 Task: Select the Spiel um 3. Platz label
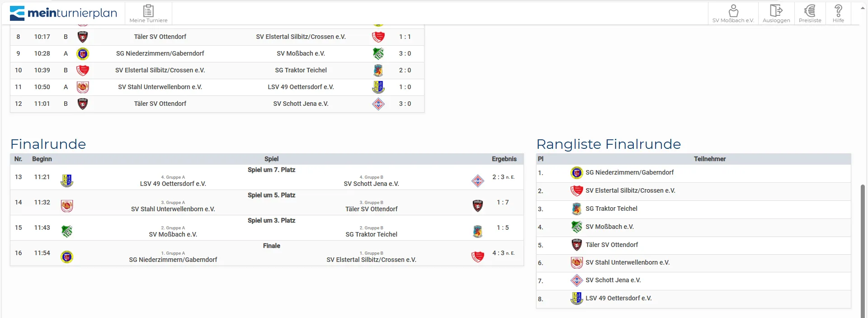coord(271,221)
